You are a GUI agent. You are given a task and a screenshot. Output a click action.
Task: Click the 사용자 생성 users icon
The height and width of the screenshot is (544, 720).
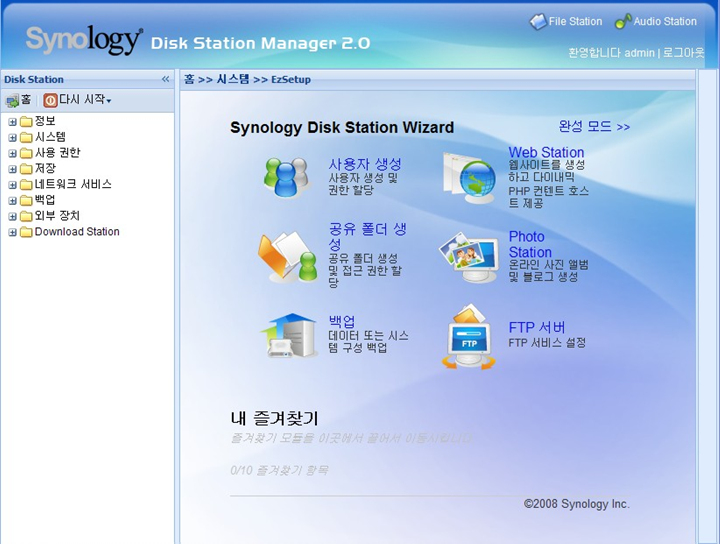(286, 177)
